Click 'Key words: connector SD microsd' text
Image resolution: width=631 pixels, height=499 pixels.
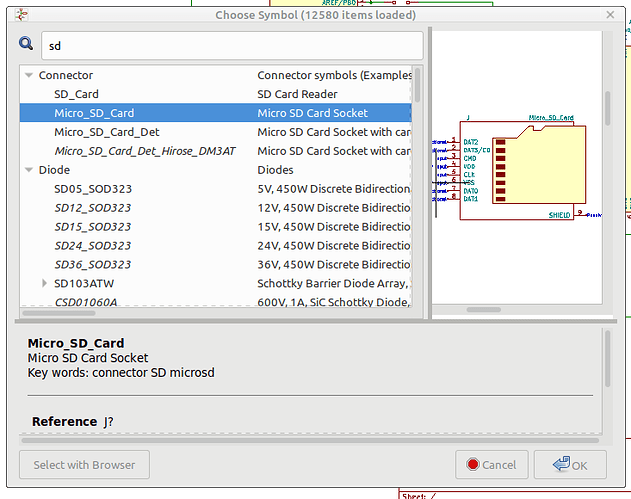point(121,373)
